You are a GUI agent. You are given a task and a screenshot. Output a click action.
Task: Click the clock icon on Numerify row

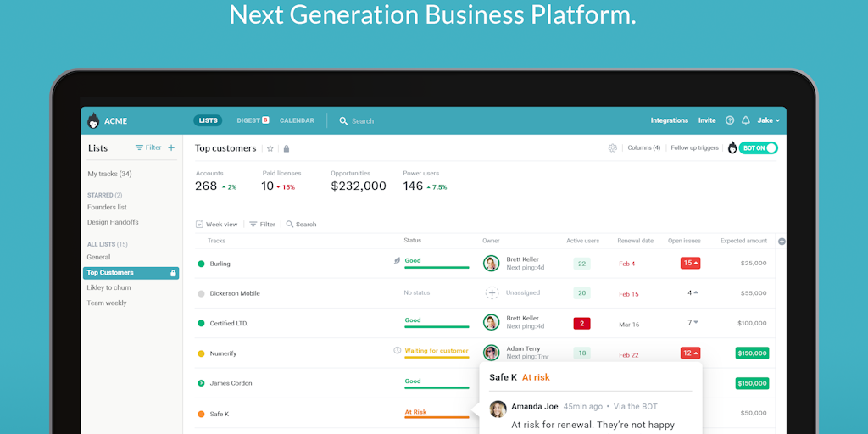pos(397,350)
